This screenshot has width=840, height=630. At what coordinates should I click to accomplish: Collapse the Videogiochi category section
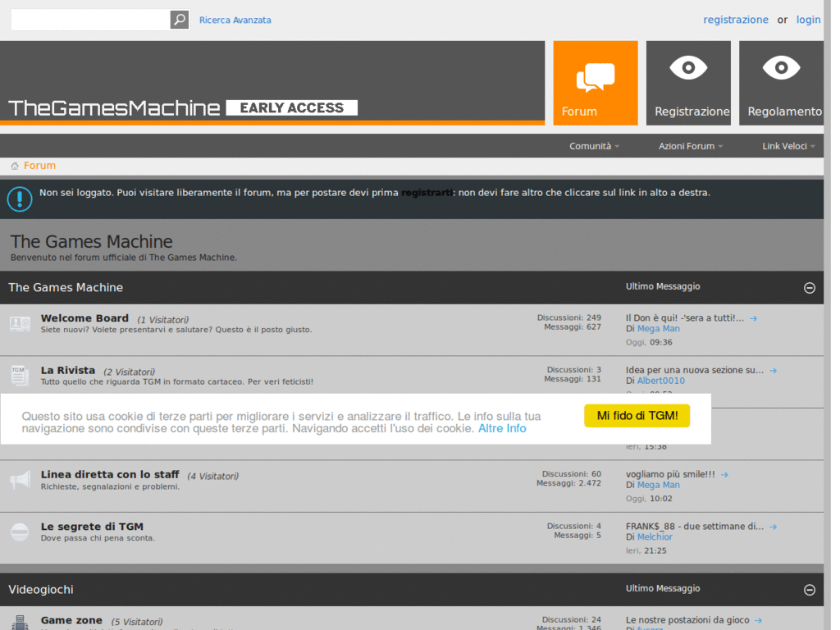(810, 589)
